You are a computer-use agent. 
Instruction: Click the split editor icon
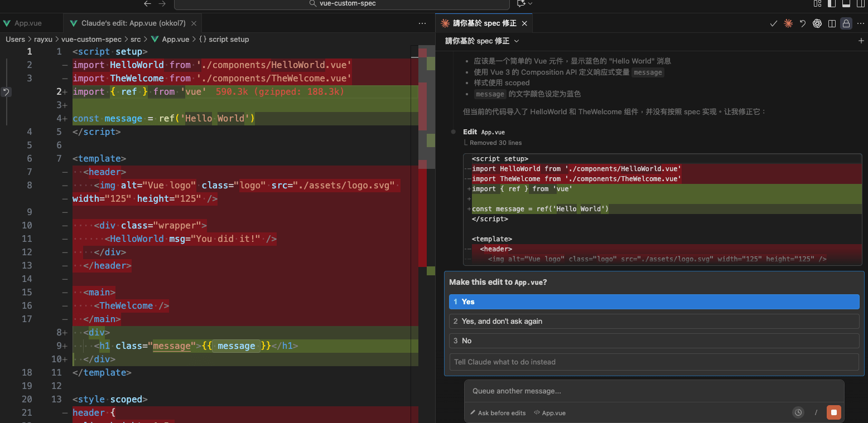click(x=832, y=23)
